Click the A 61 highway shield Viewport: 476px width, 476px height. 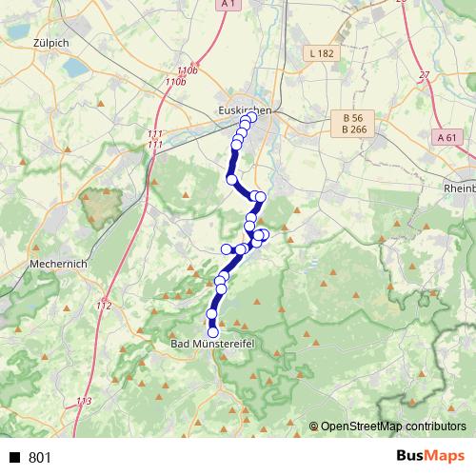(x=446, y=137)
